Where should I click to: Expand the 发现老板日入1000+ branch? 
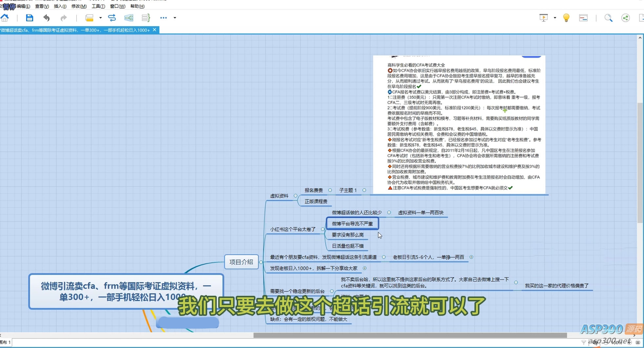point(364,268)
